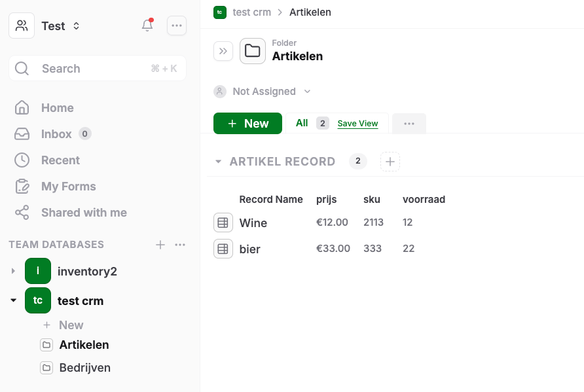The image size is (584, 392).
Task: Click the table icon beside Wine record
Action: (x=223, y=223)
